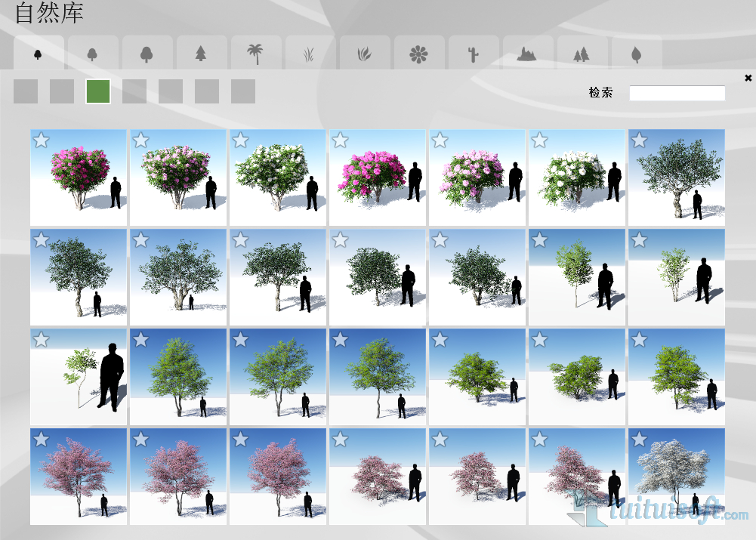Screen dimensions: 756x540
Task: Open the tree cluster category tab
Action: (582, 54)
